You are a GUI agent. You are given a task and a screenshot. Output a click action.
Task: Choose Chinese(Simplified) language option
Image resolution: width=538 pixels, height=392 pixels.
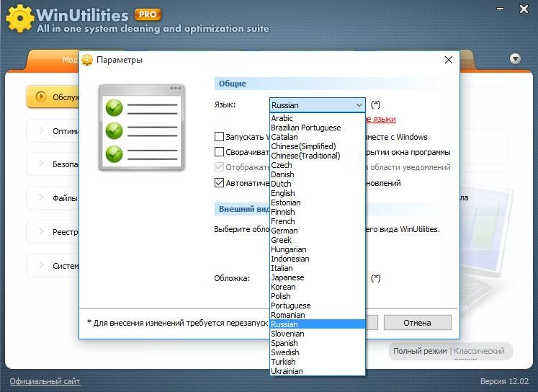318,146
